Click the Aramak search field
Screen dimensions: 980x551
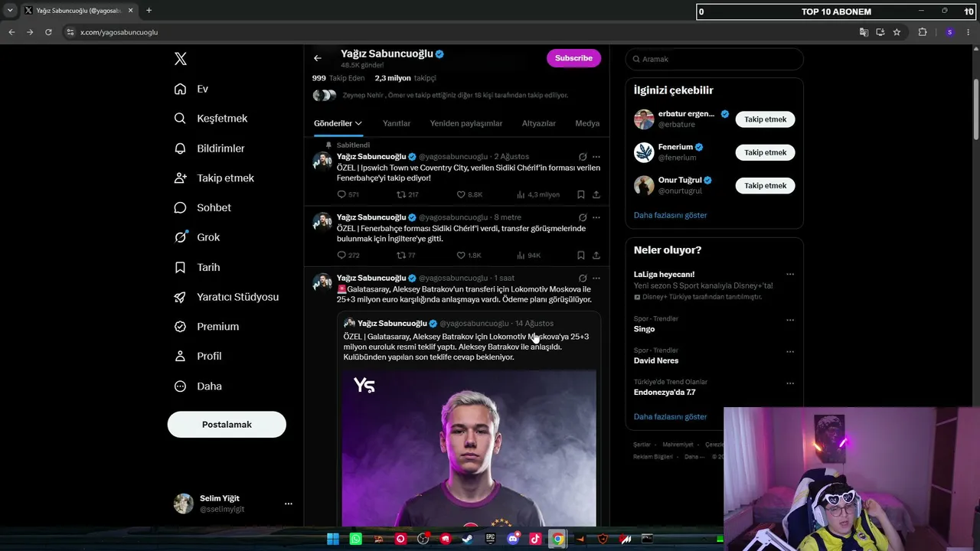pyautogui.click(x=714, y=59)
